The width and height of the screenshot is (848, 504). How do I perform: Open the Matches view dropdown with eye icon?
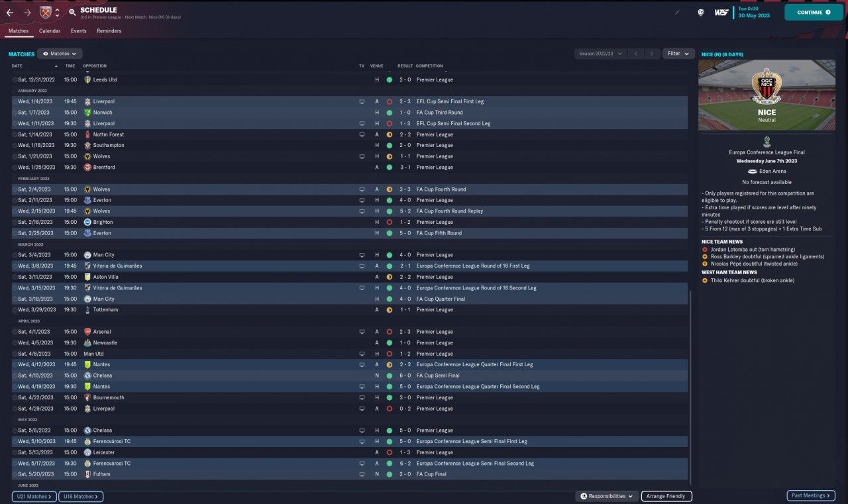coord(60,54)
